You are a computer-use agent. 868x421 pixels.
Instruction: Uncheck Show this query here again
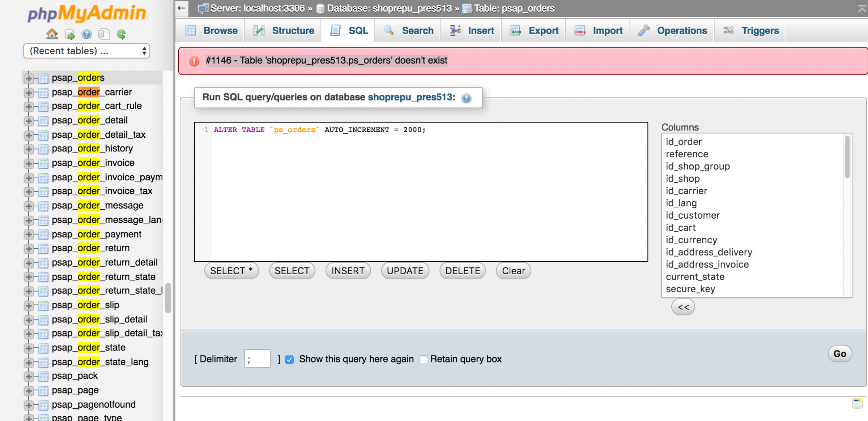289,359
